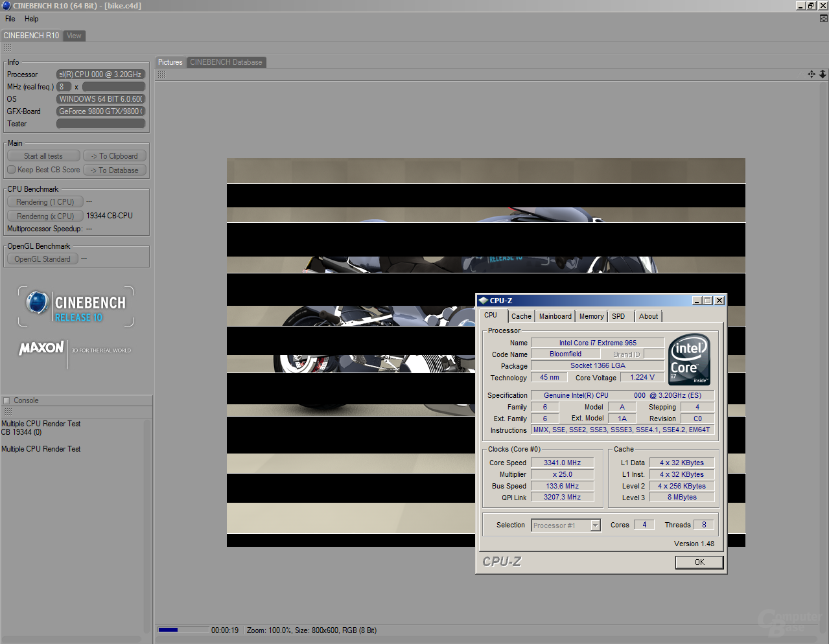Image resolution: width=829 pixels, height=644 pixels.
Task: Open the SPD tab in CPU-Z
Action: tap(618, 316)
